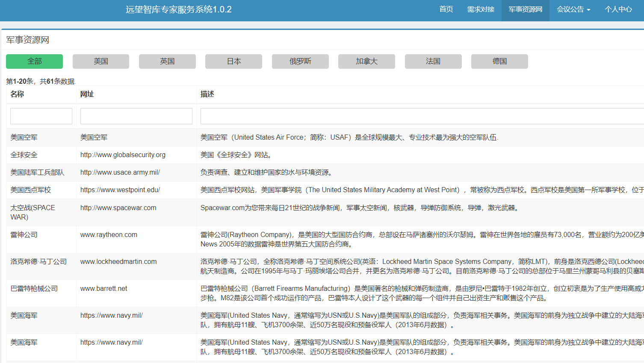Filter resources by 日本
The width and height of the screenshot is (644, 363).
coord(233,61)
